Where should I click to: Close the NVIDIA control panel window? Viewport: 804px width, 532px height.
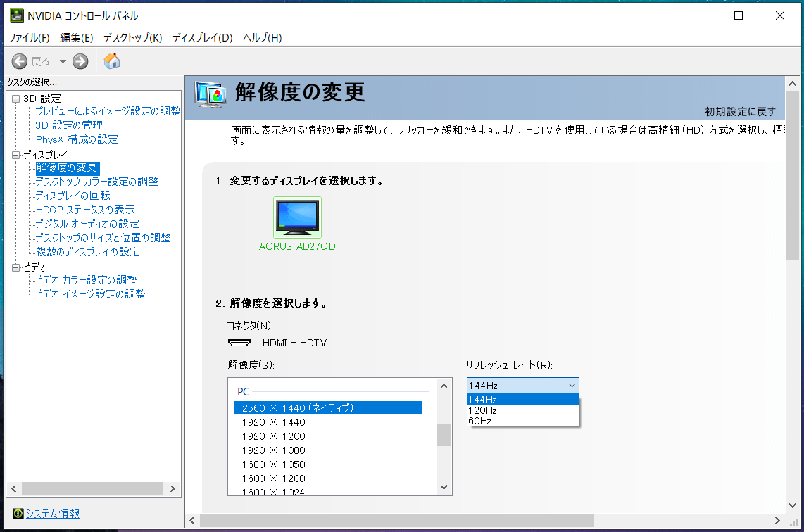click(x=780, y=15)
